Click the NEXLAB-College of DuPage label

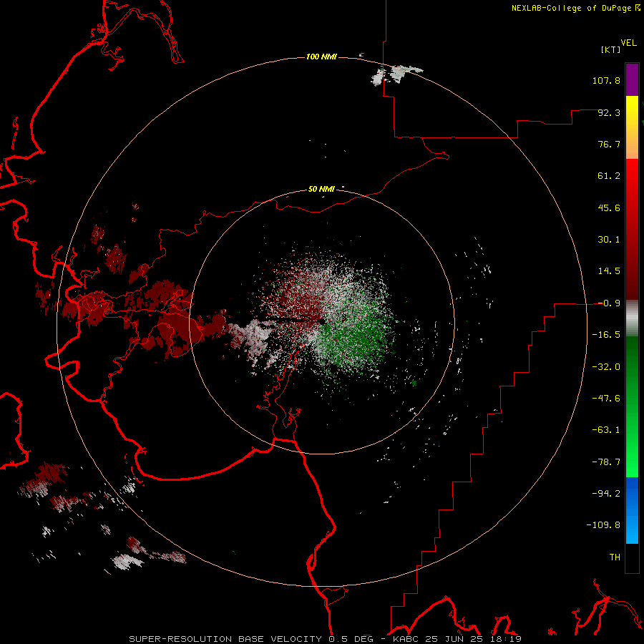(x=572, y=8)
